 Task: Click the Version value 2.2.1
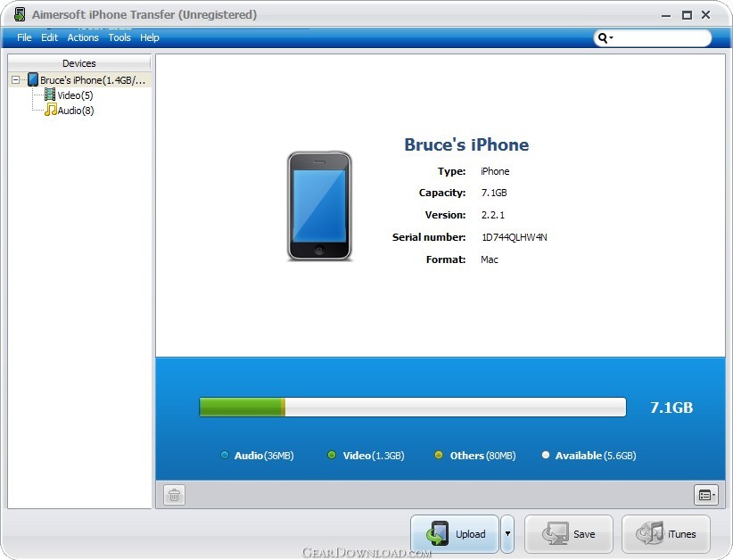493,215
